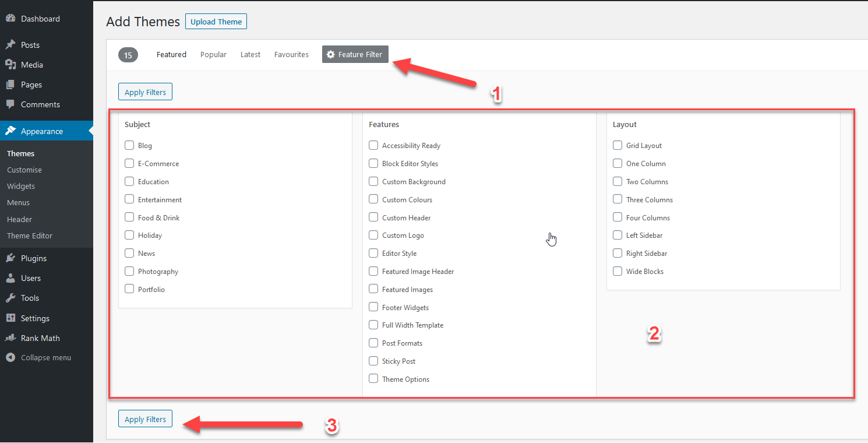Click the Settings sliders icon
Viewport: 868px width, 443px height.
point(10,318)
